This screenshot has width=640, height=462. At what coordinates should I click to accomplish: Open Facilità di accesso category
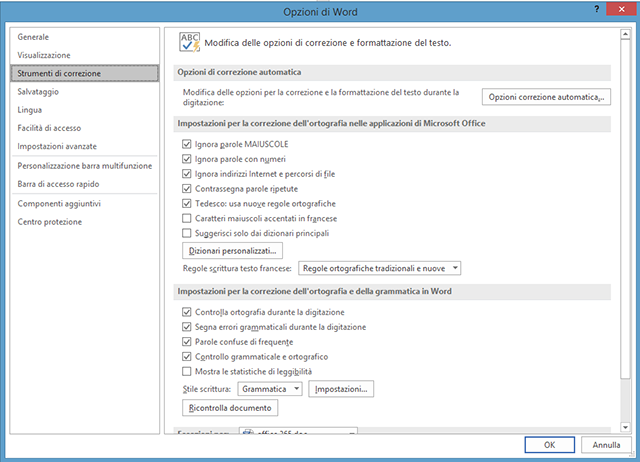(84, 128)
